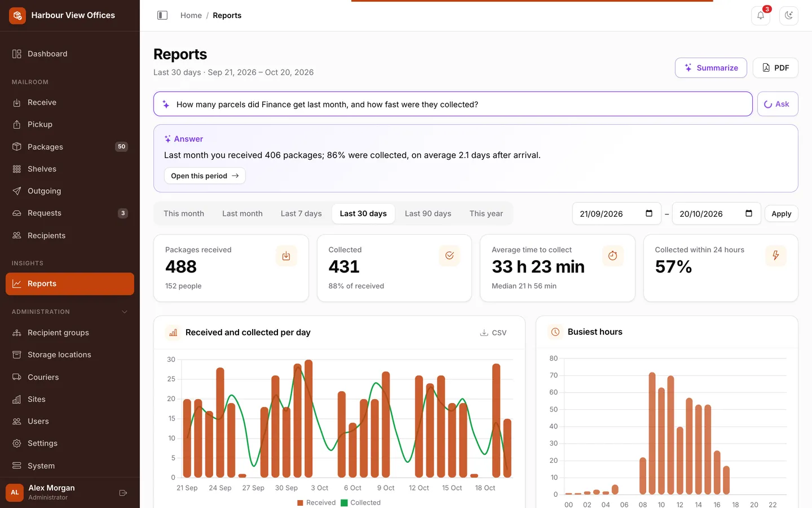Image resolution: width=812 pixels, height=508 pixels.
Task: Click the Storage locations box icon
Action: [x=17, y=354]
